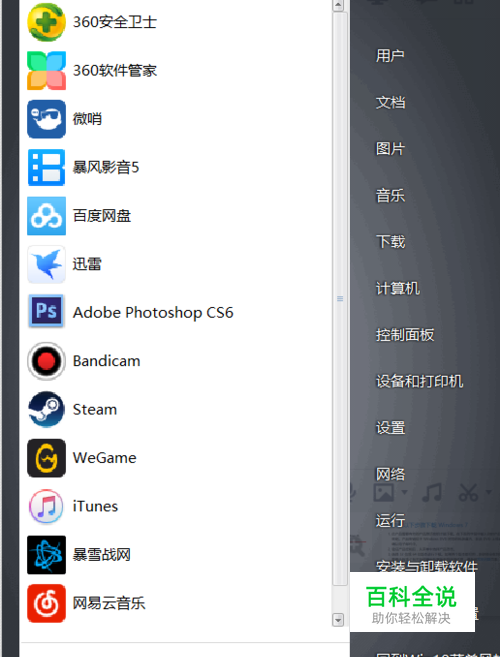Viewport: 500px width, 657px height.
Task: Click the Steam text label
Action: (x=95, y=410)
